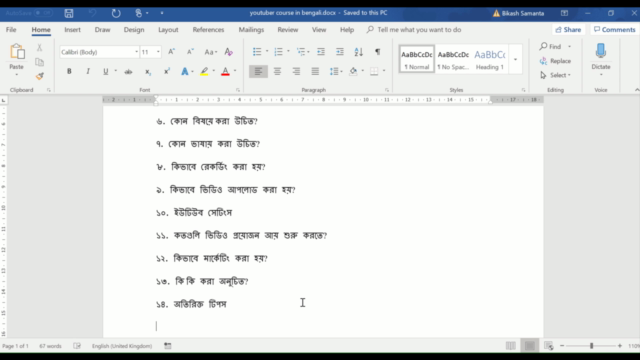This screenshot has height=360, width=640.
Task: Align text to the right
Action: coord(296,71)
